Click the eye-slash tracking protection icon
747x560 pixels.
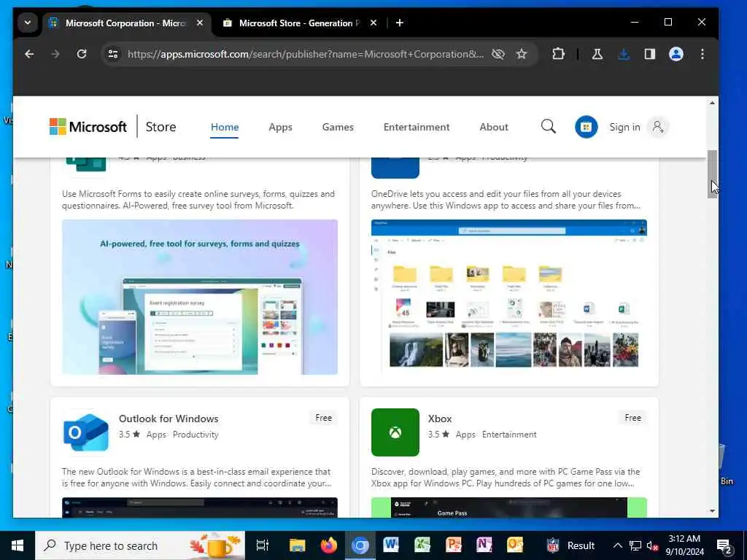click(x=498, y=54)
